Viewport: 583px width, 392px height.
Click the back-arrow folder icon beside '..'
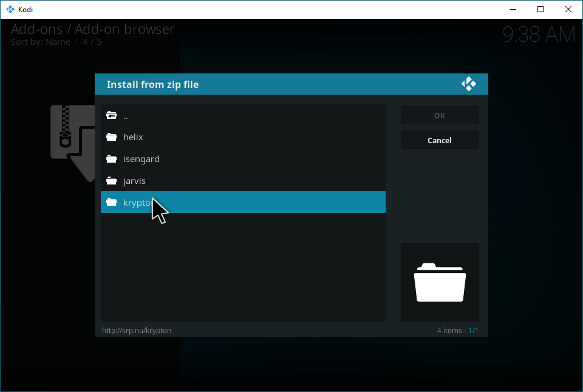click(x=111, y=115)
